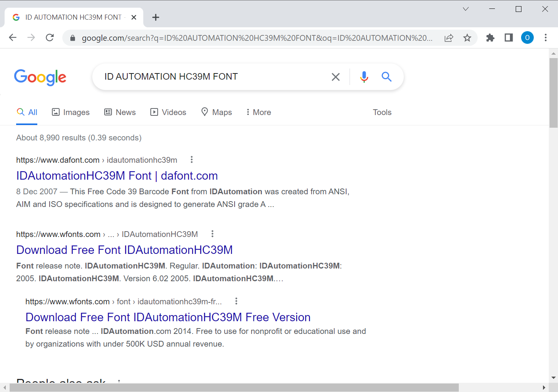Switch to the Videos results tab
558x392 pixels.
(x=168, y=112)
